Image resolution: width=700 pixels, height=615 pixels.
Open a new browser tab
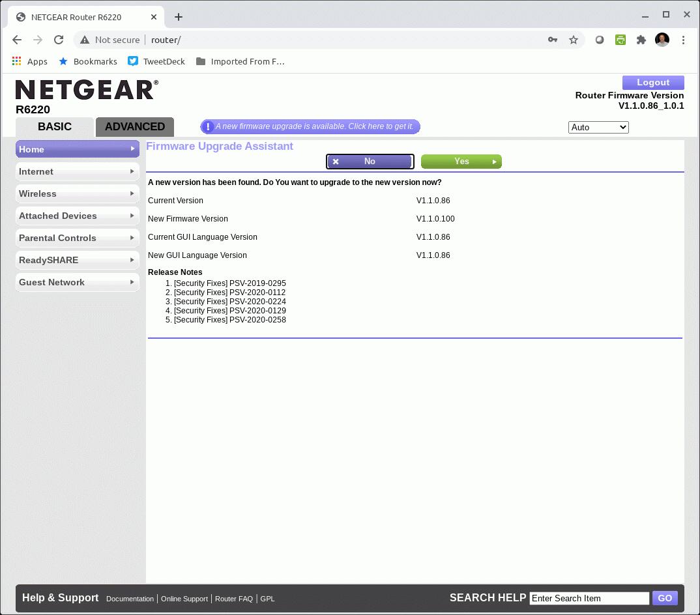click(x=179, y=17)
